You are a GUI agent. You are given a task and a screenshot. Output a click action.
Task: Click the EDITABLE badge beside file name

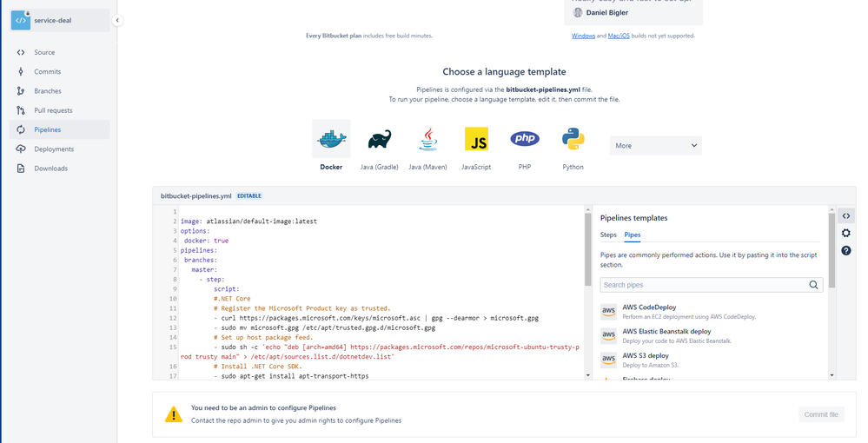(249, 196)
